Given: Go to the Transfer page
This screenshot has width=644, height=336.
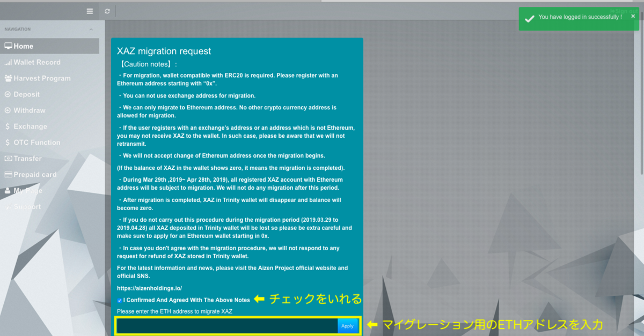Looking at the screenshot, I should (x=49, y=159).
